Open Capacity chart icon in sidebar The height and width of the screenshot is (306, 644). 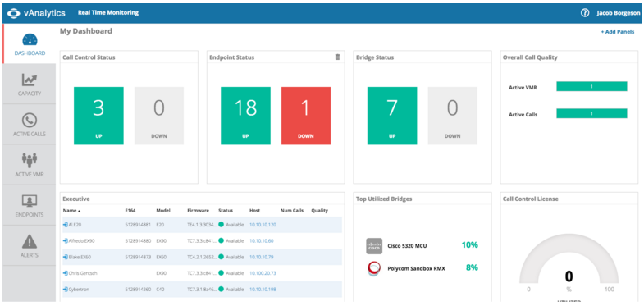pos(30,80)
